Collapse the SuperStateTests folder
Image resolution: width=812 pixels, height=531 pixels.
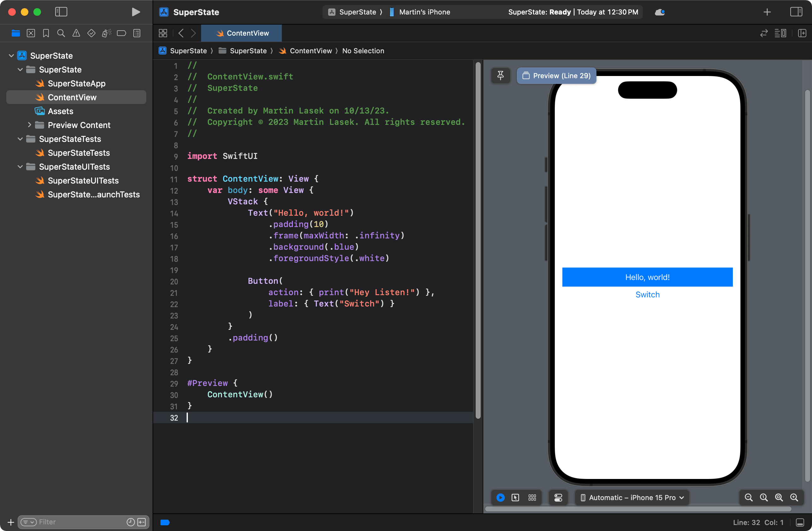click(x=20, y=139)
